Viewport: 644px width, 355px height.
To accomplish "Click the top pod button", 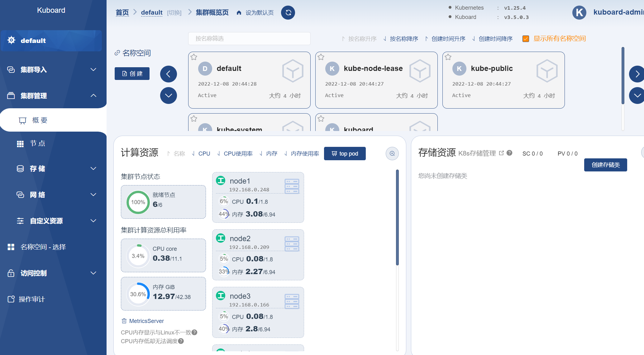I will point(345,154).
